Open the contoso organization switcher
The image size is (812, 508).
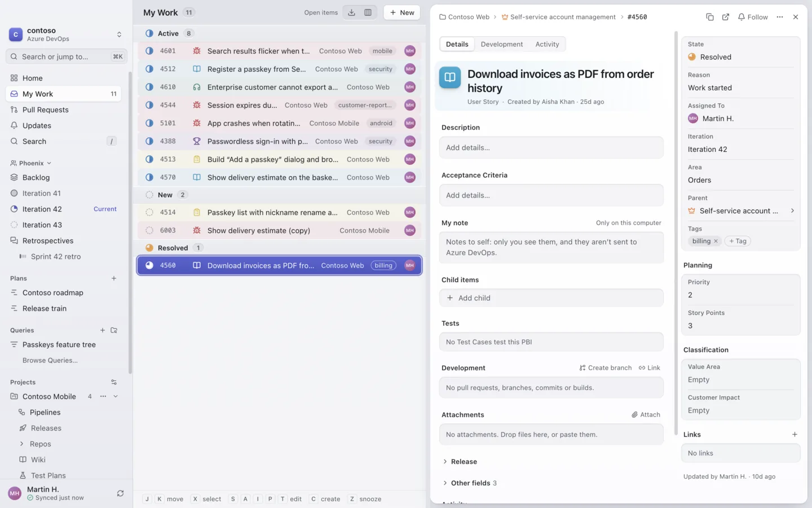pyautogui.click(x=66, y=34)
